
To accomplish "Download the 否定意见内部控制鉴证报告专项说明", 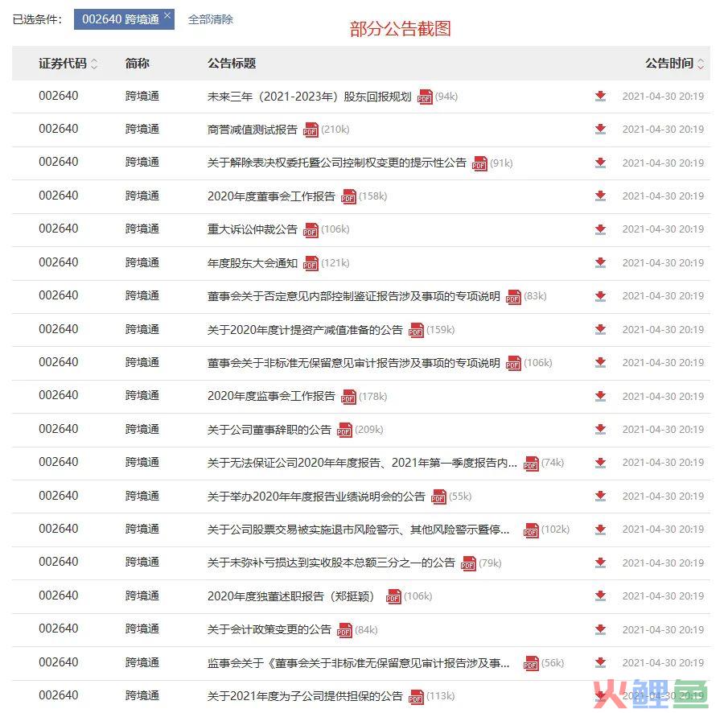I will [x=600, y=296].
